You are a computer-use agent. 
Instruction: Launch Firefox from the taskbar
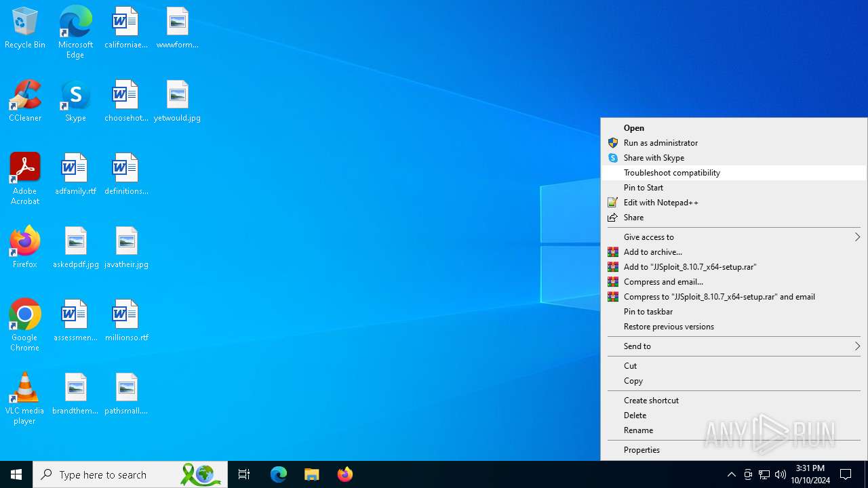[x=345, y=474]
